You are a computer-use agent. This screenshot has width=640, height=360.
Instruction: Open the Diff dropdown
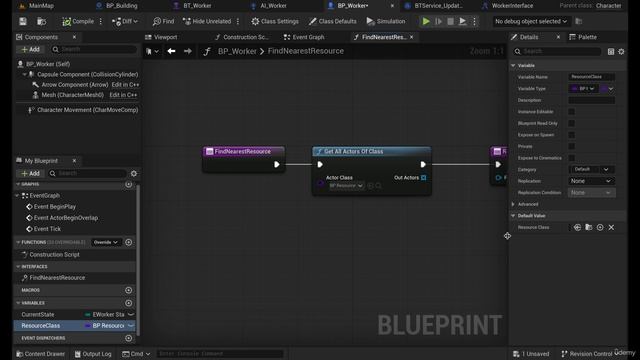point(124,21)
